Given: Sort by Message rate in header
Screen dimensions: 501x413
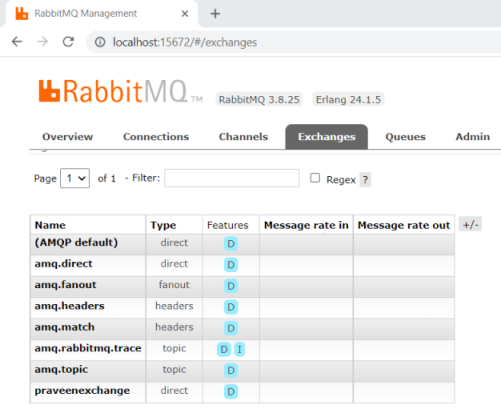Looking at the screenshot, I should pyautogui.click(x=306, y=225).
